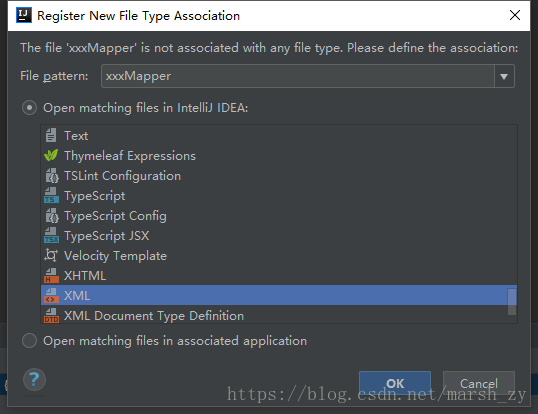Expand the File pattern dropdown arrow

[504, 76]
